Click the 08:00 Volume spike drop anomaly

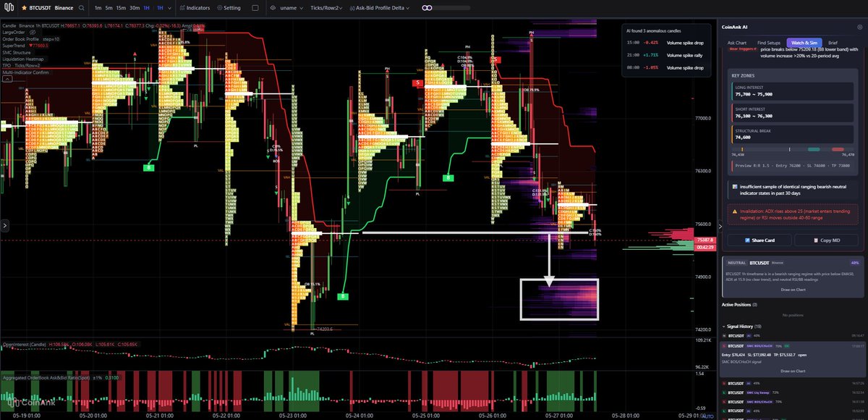point(664,67)
